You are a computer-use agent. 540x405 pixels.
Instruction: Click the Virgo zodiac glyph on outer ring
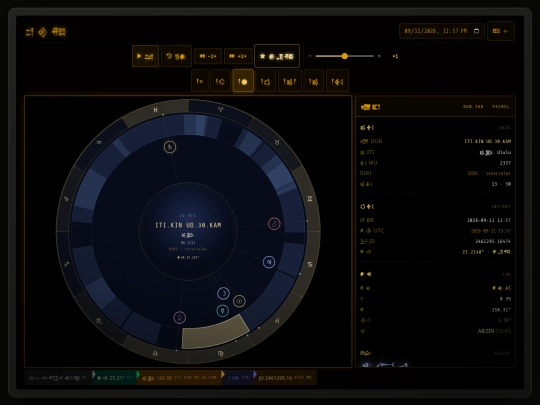tap(220, 353)
